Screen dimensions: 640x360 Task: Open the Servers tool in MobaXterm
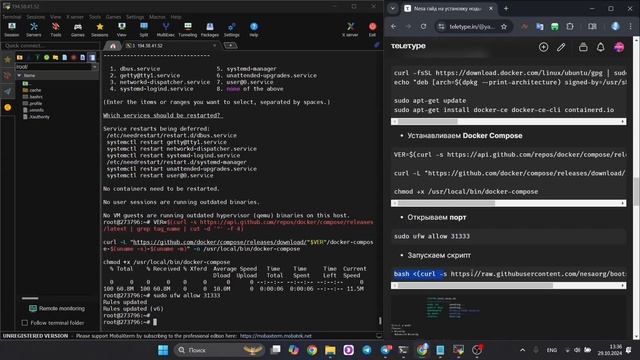coord(34,29)
